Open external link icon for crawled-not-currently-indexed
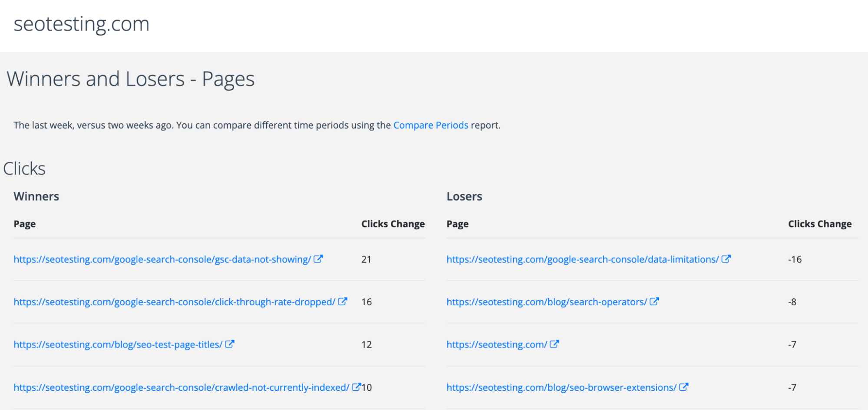The height and width of the screenshot is (410, 868). (356, 387)
